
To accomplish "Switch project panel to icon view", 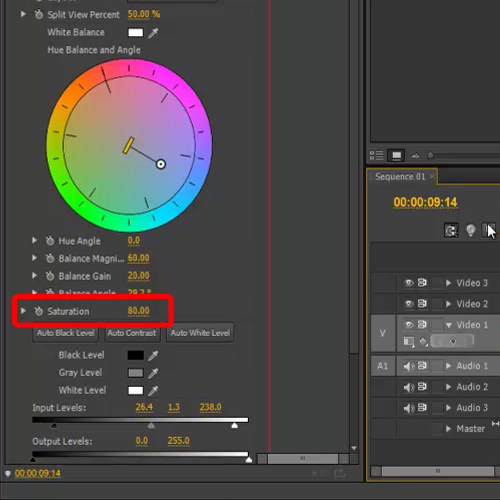I will pyautogui.click(x=396, y=155).
